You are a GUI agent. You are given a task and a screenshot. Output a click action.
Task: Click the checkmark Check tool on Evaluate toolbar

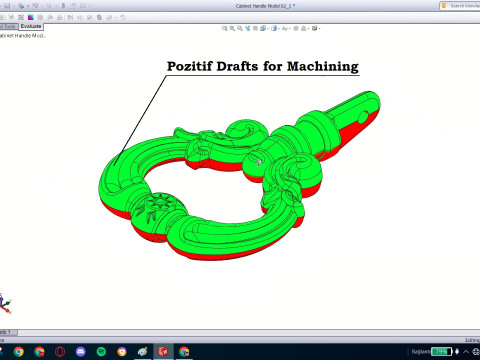90,17
